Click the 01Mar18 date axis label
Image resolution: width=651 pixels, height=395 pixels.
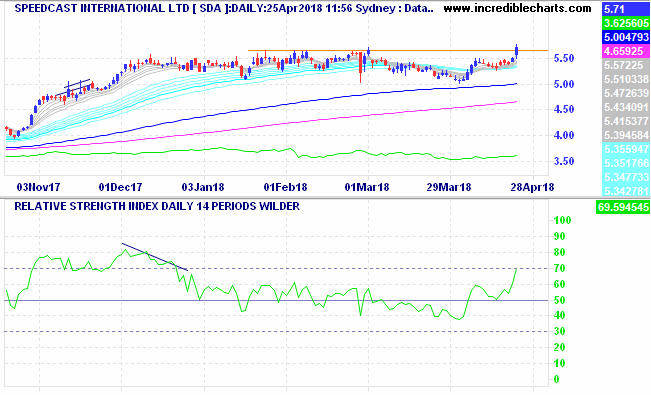click(367, 187)
